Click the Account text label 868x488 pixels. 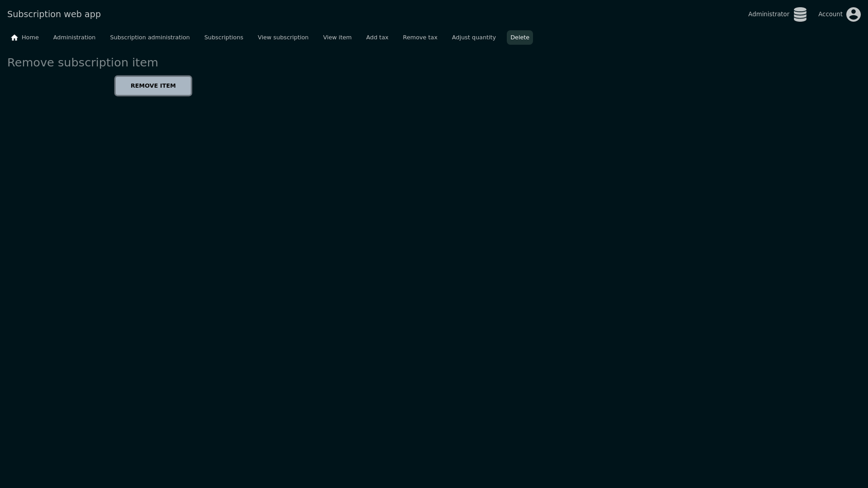coord(830,14)
